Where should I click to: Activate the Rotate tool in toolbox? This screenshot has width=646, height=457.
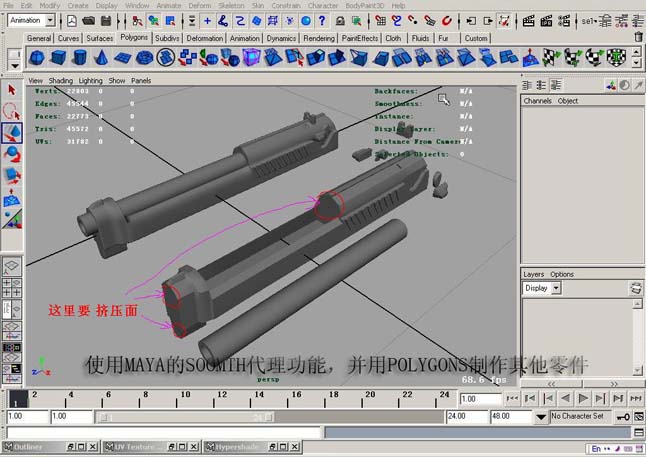point(12,154)
